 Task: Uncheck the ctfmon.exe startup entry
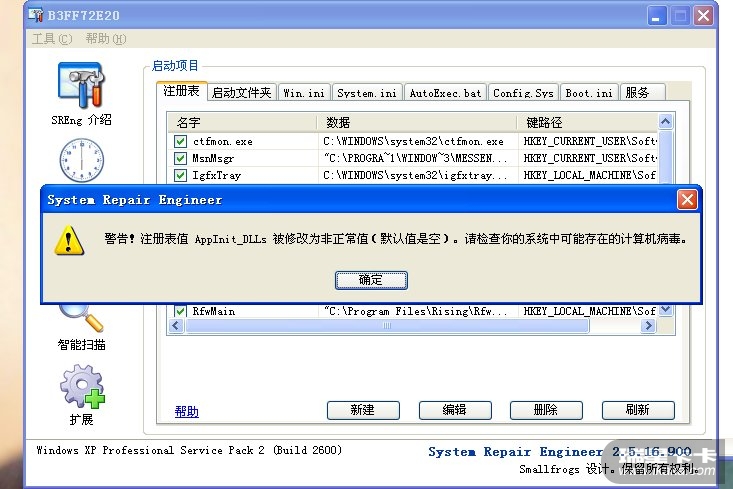180,141
